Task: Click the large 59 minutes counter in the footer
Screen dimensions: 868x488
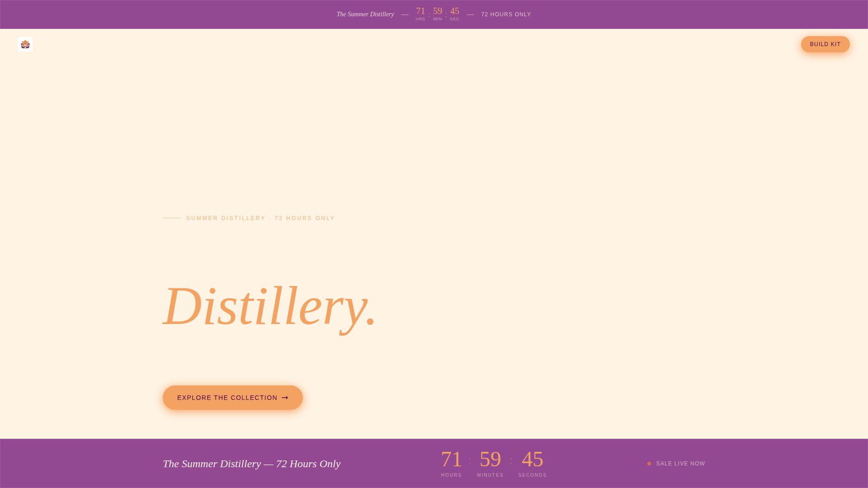Action: [x=490, y=459]
